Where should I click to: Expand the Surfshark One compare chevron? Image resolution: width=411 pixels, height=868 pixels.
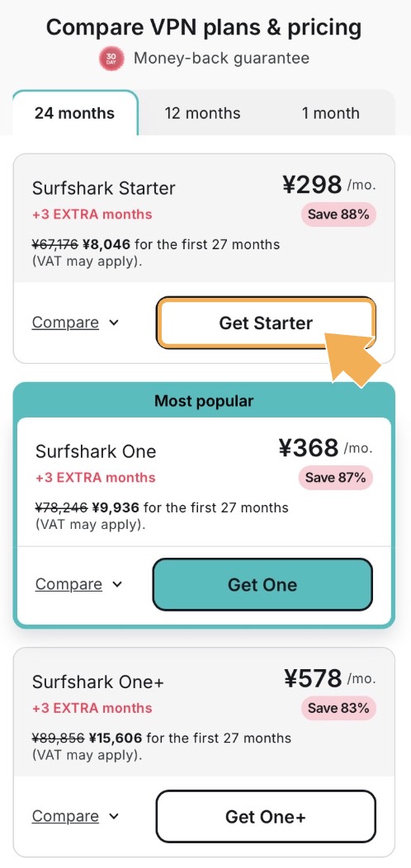click(117, 584)
